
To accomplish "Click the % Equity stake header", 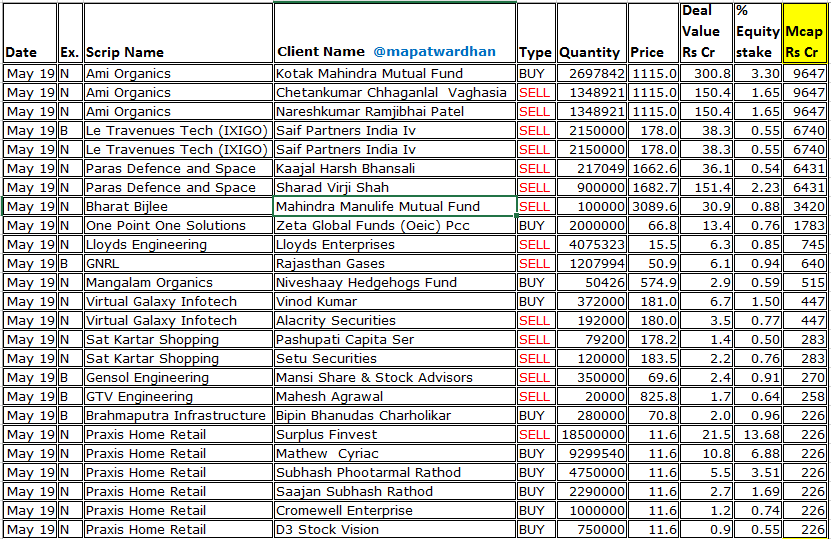I will [757, 33].
